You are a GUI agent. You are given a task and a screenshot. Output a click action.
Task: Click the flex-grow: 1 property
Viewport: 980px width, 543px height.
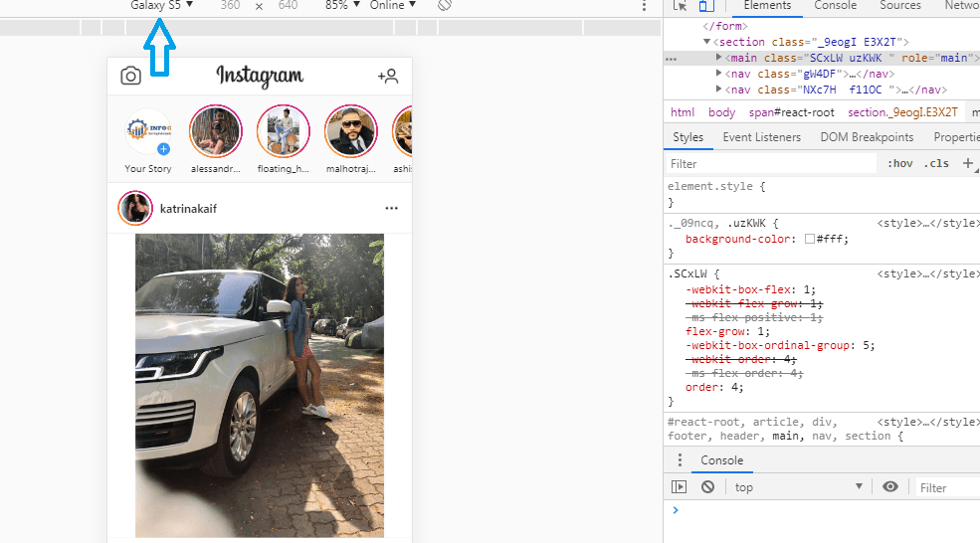click(727, 331)
